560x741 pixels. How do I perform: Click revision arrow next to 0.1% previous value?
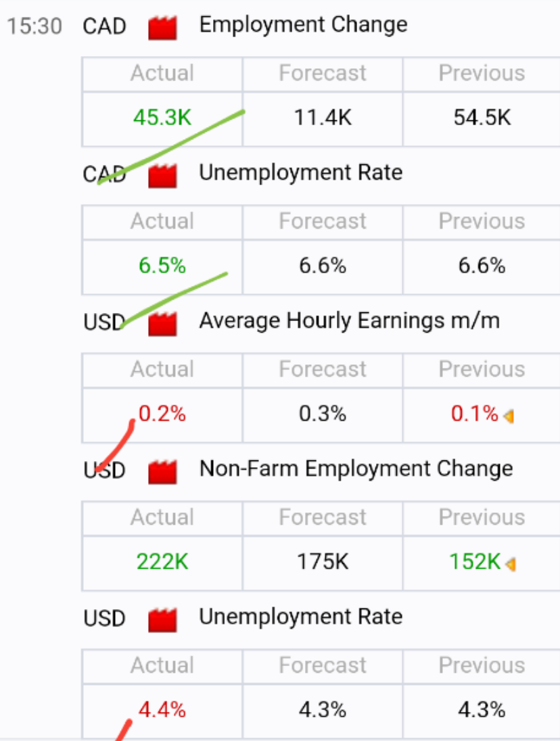[509, 416]
